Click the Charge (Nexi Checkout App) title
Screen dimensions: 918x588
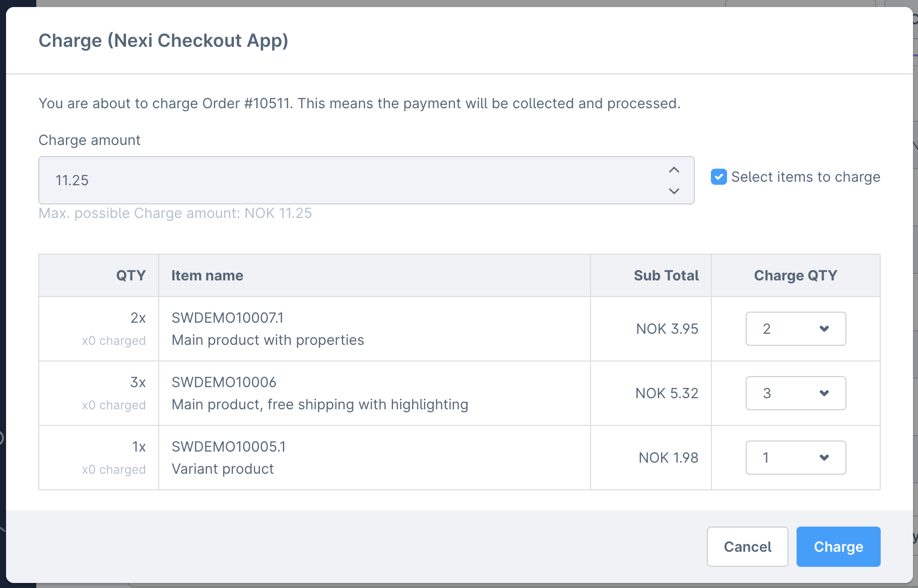pyautogui.click(x=163, y=41)
